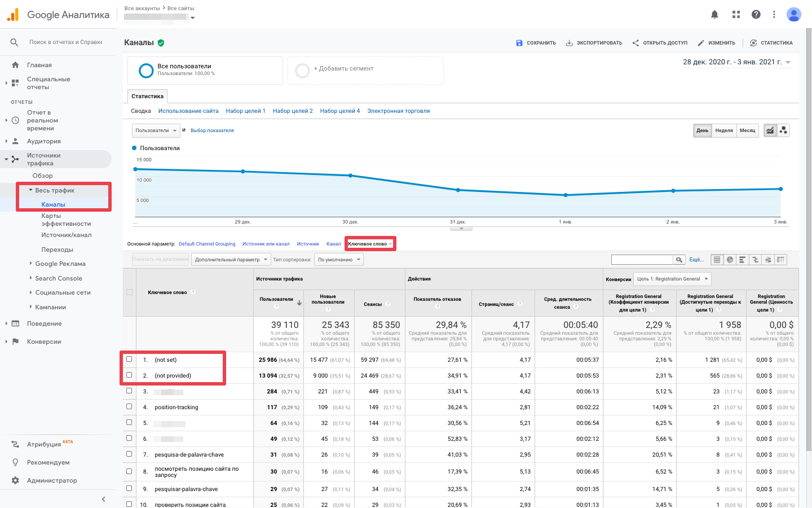Tick checkbox for pesquisar-palavra-chave row

click(x=129, y=488)
